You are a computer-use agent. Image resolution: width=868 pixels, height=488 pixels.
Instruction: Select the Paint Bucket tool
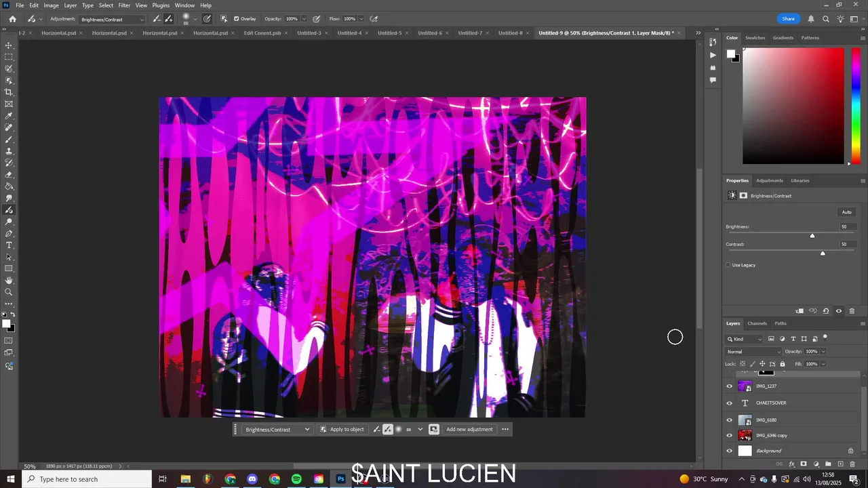pos(9,186)
